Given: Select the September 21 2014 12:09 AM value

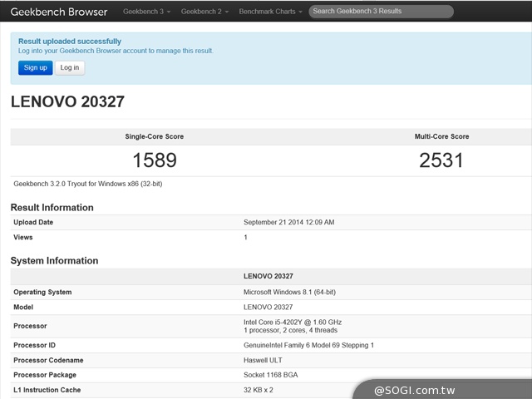Looking at the screenshot, I should tap(288, 222).
